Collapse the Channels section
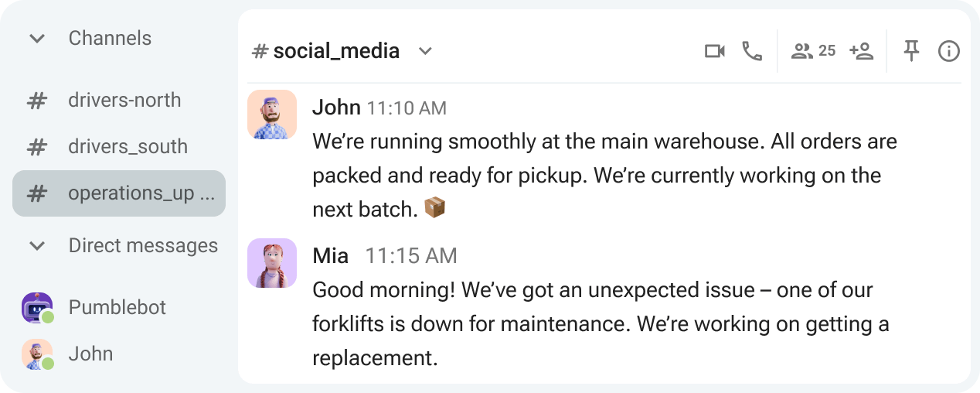This screenshot has width=980, height=393. (x=37, y=39)
